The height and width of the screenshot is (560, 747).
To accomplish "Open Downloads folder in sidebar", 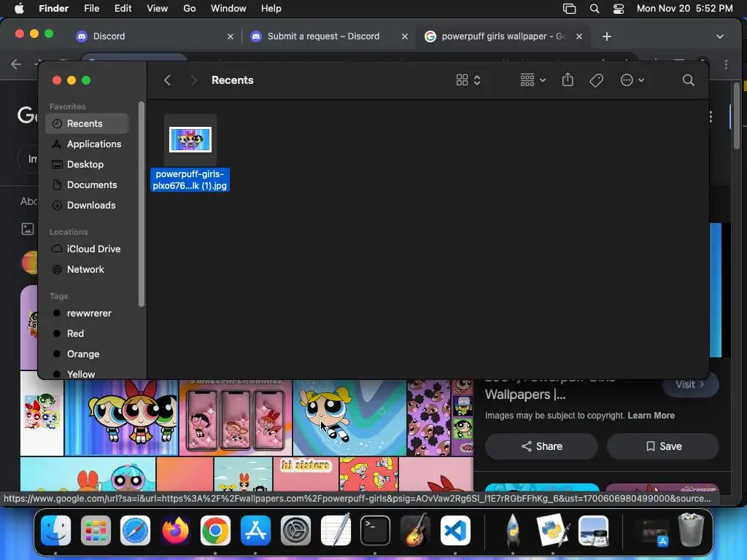I will (88, 205).
